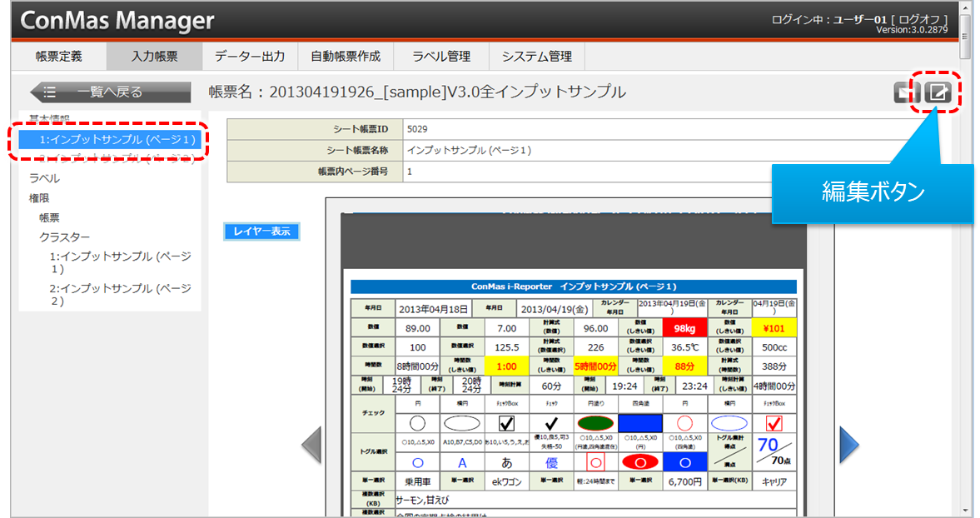Viewport: 980px width, 518px height.
Task: Click the gray left arrow beside the preview
Action: pyautogui.click(x=311, y=444)
